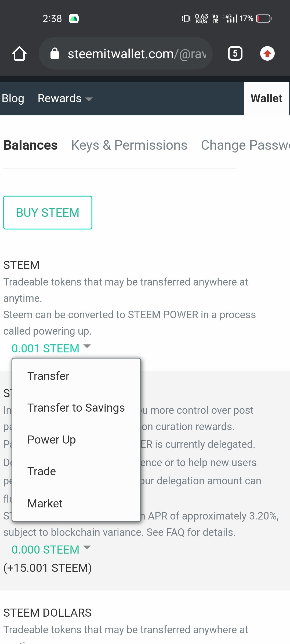Tap the browser home icon
Viewport: 290px width, 644px height.
(19, 53)
